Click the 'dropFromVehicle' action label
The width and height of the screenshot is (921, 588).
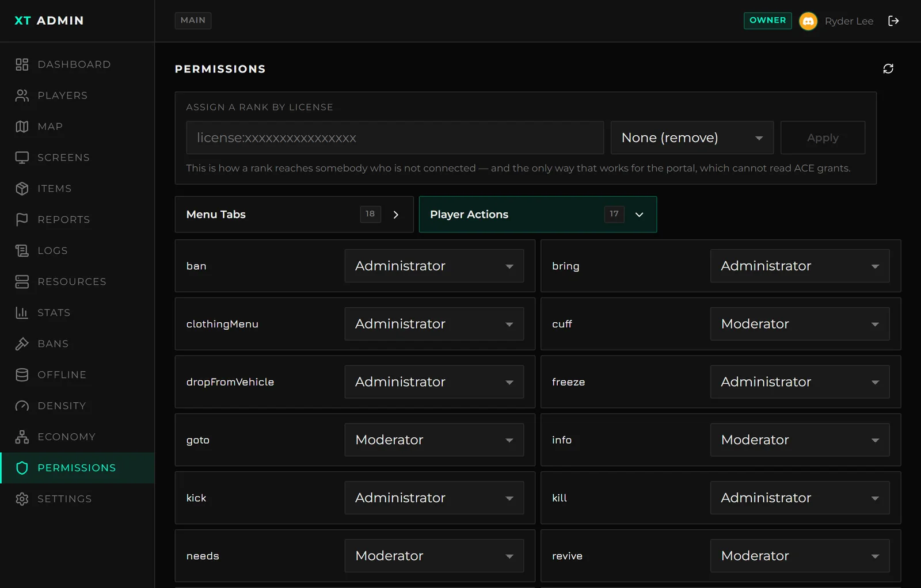[x=230, y=382]
